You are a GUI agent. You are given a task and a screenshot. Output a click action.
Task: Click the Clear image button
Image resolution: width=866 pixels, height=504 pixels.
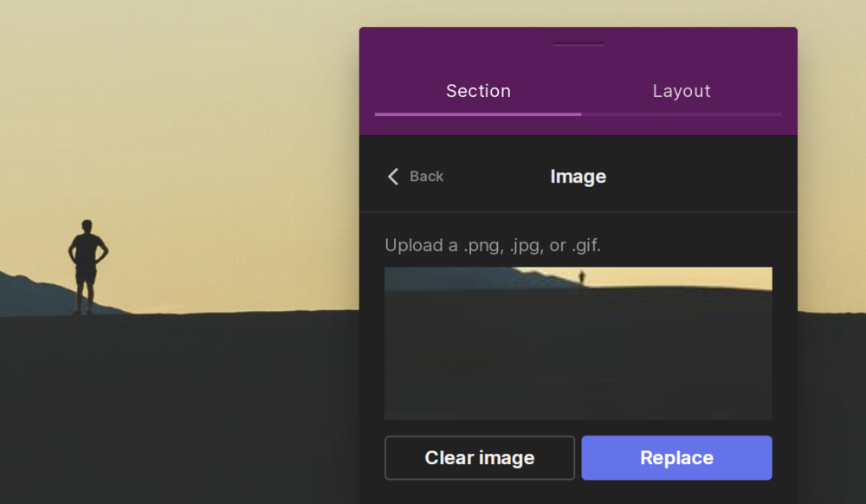[x=480, y=457]
